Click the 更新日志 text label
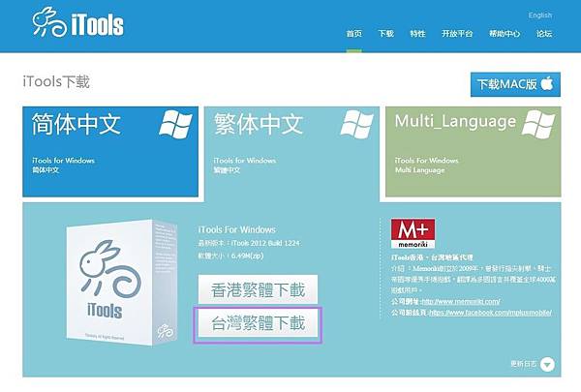Screen dimensions: 581x392 click(524, 364)
